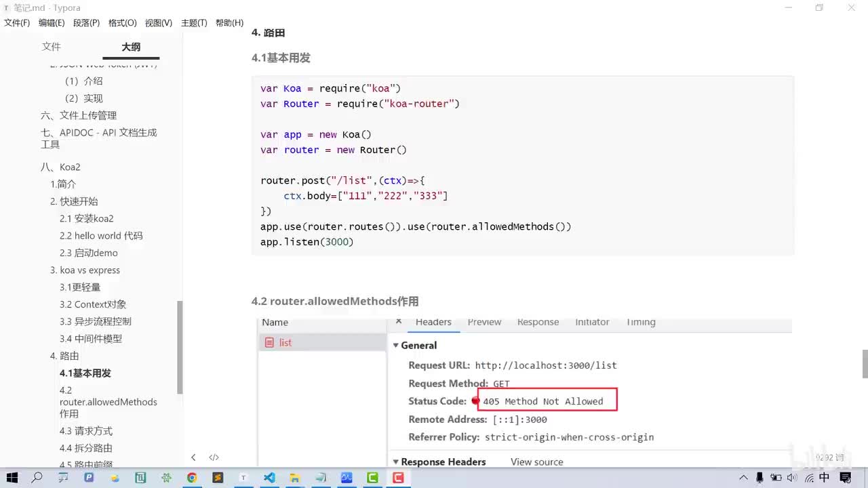Jump to outline item 2.2 hello world 代码
This screenshot has width=868, height=488.
point(101,236)
